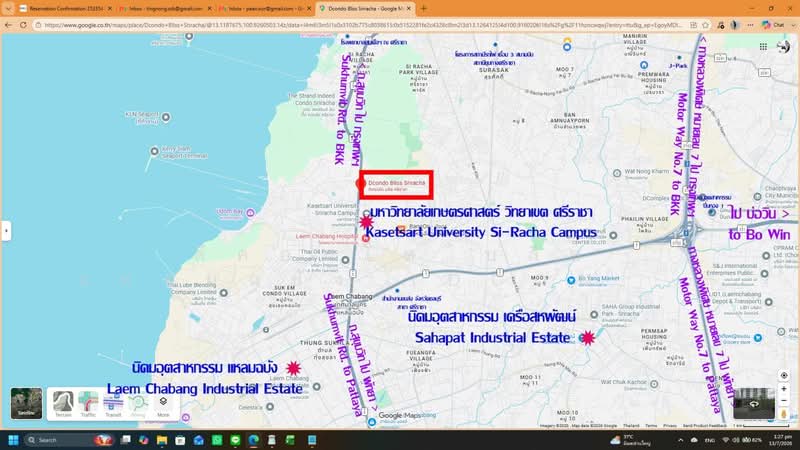Viewport: 800px width, 450px height.
Task: Click the Dcondo Bliss Sriracha place label
Action: [396, 183]
